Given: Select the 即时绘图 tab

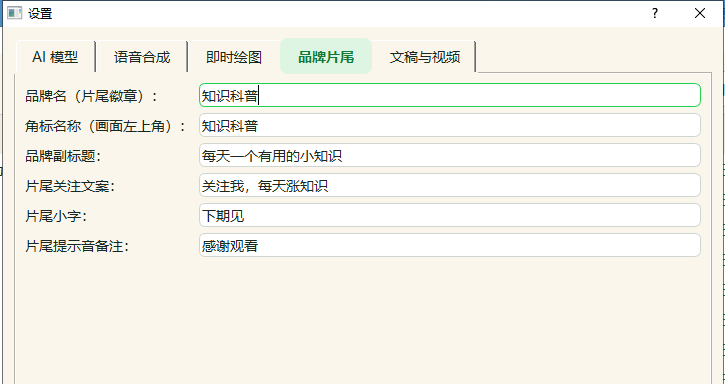Looking at the screenshot, I should pyautogui.click(x=234, y=57).
